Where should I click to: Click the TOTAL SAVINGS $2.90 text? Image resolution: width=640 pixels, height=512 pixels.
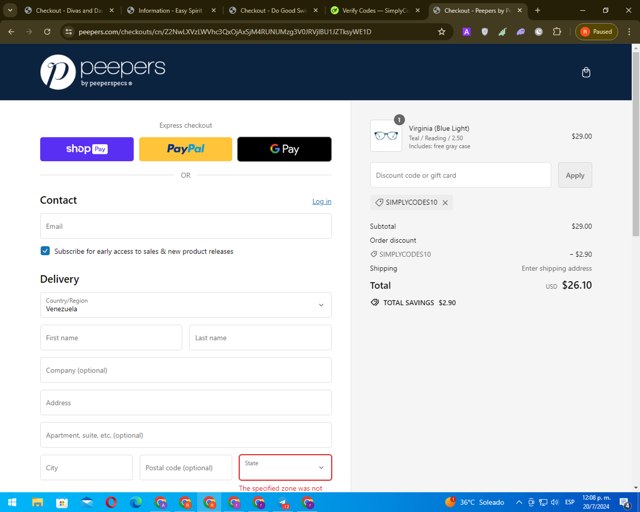pyautogui.click(x=419, y=303)
